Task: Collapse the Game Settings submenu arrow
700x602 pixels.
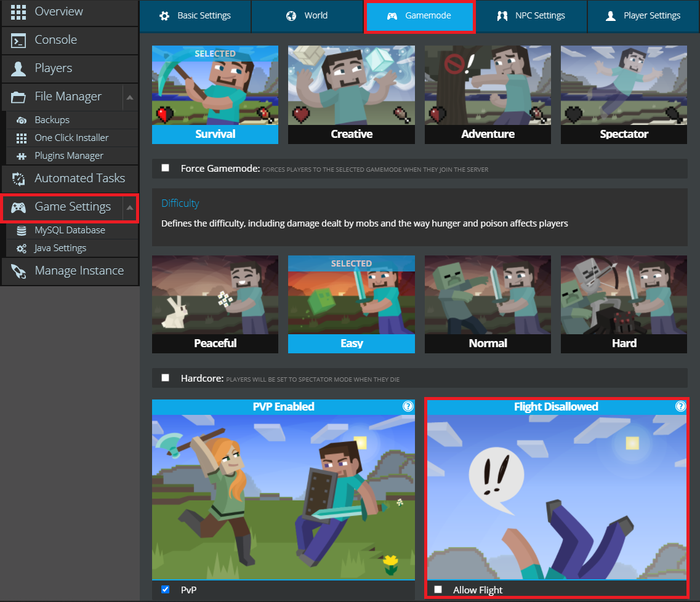Action: (129, 208)
